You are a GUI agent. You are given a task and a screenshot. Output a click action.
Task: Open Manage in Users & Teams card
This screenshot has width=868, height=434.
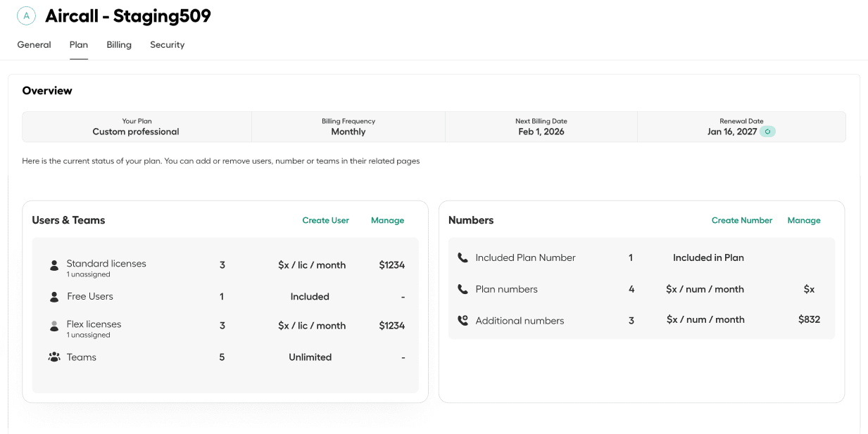[x=388, y=220]
